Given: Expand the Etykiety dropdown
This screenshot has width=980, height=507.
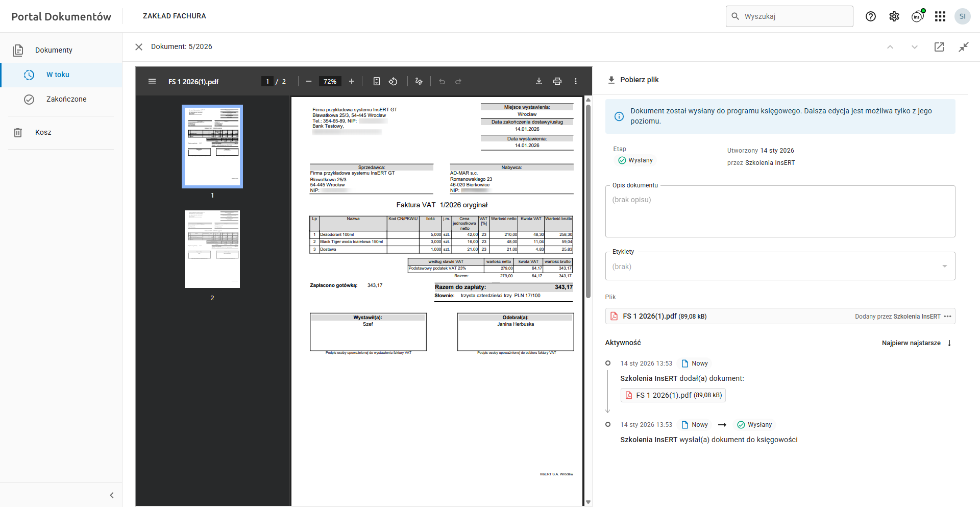Looking at the screenshot, I should 944,266.
